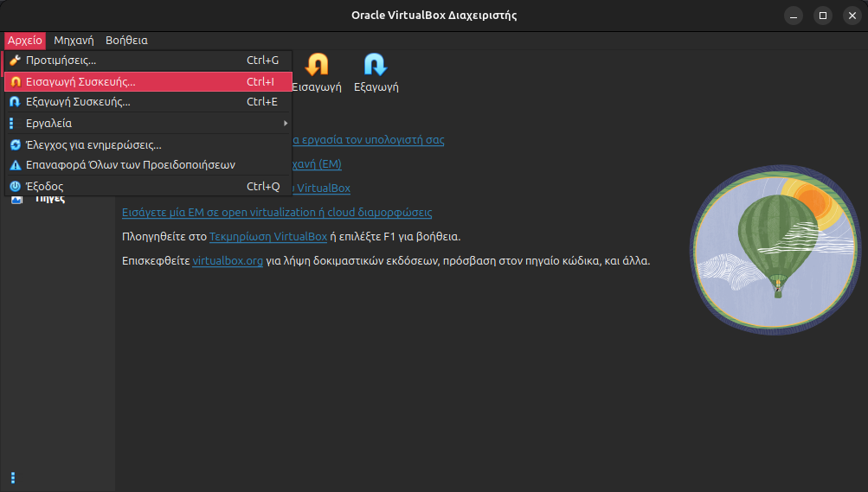Open the partially hidden VirtualBox link

pyautogui.click(x=322, y=188)
